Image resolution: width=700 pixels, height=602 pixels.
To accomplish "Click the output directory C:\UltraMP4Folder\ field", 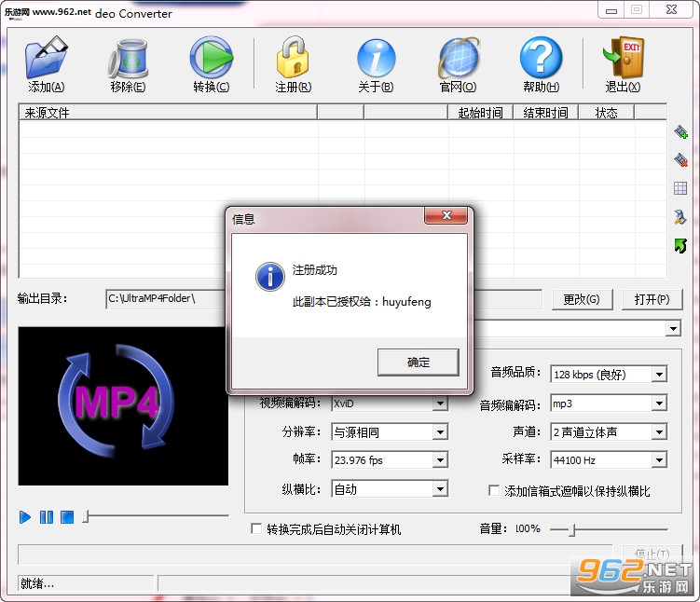I will (166, 299).
